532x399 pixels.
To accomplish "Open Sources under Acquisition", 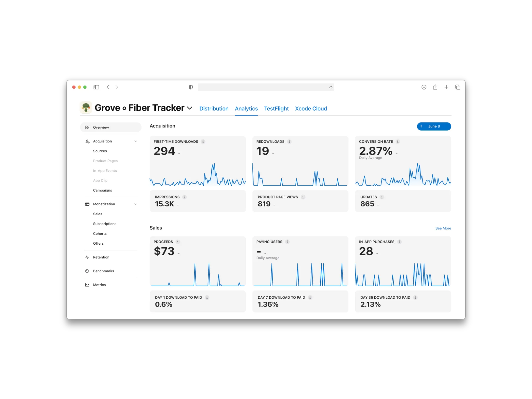I will (x=100, y=151).
